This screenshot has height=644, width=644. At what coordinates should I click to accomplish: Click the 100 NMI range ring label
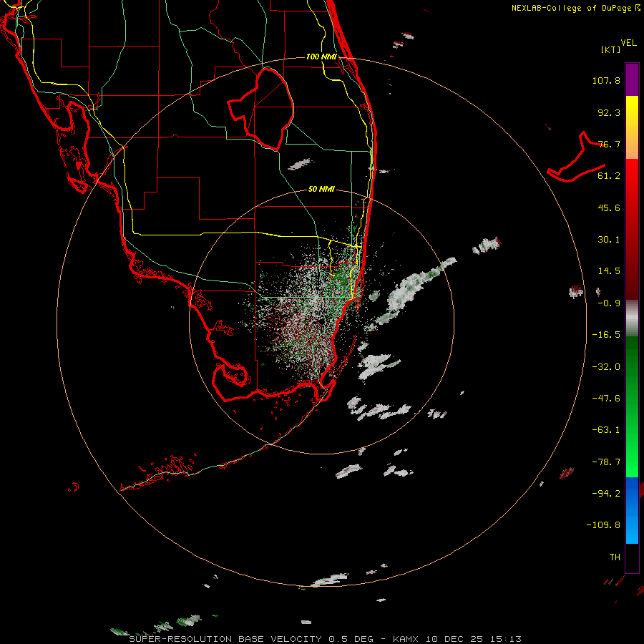pos(321,57)
